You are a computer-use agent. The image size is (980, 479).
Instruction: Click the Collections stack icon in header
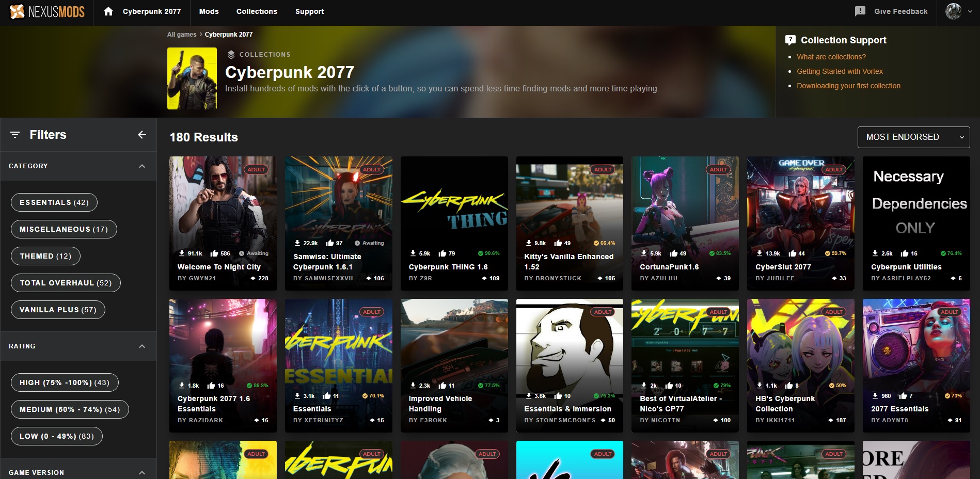[x=231, y=55]
